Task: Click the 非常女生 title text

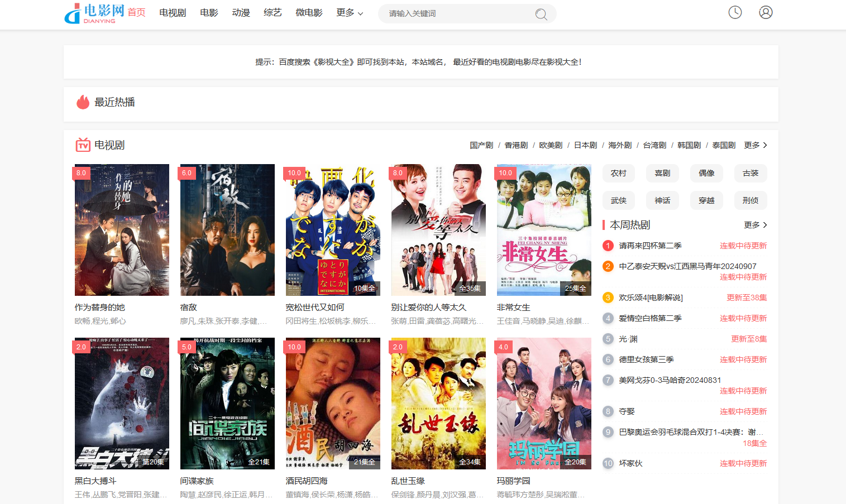Action: tap(514, 308)
